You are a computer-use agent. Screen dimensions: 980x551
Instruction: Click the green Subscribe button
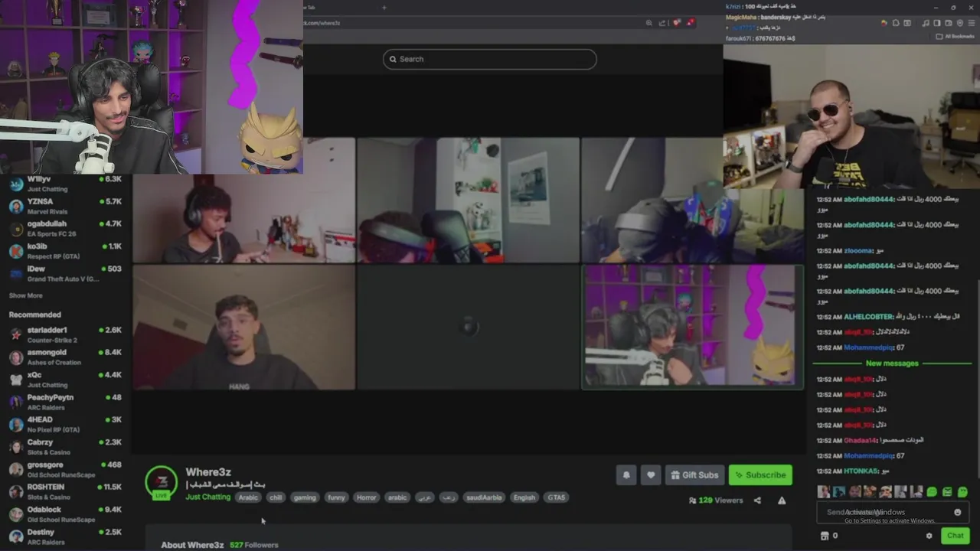click(760, 475)
